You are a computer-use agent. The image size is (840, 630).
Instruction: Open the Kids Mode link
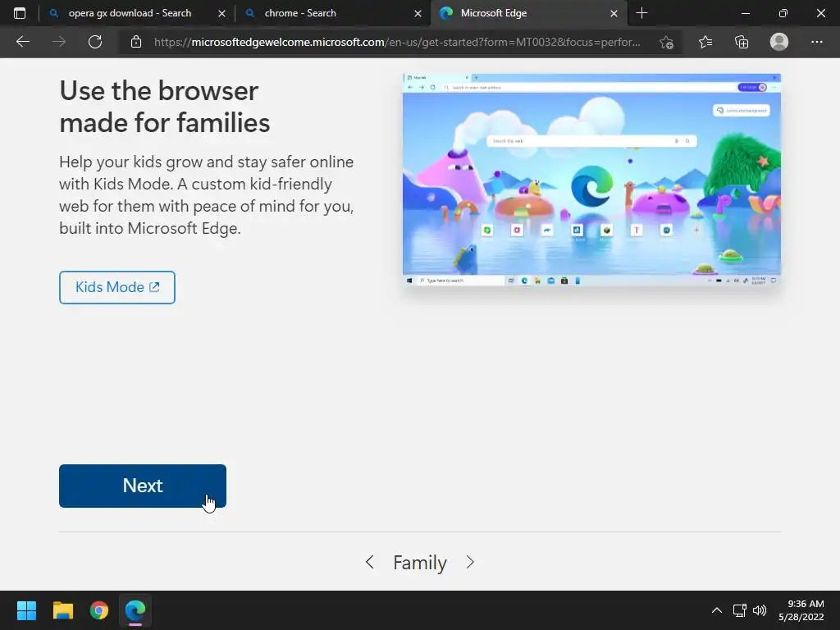coord(116,287)
